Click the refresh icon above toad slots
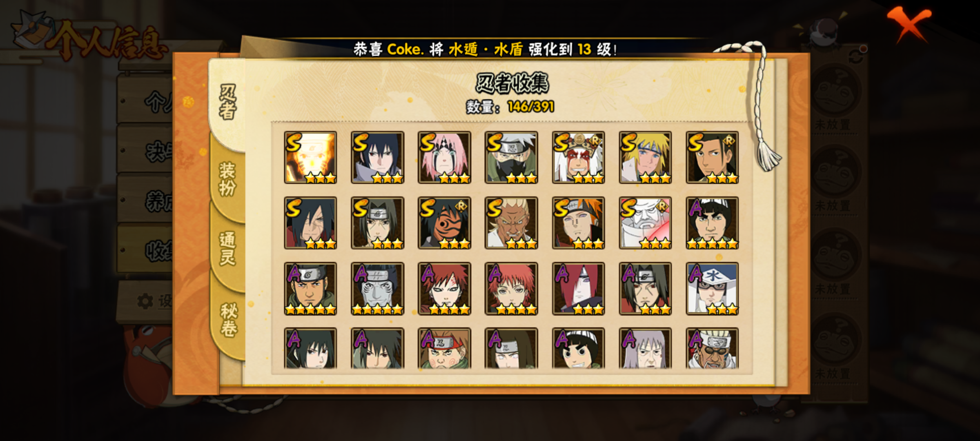980x441 pixels. tap(856, 56)
